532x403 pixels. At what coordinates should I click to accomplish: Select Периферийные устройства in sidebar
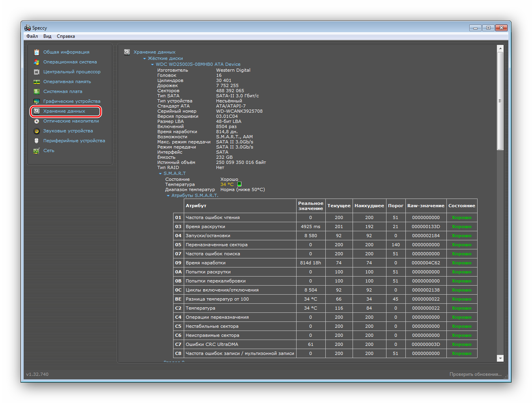(74, 141)
